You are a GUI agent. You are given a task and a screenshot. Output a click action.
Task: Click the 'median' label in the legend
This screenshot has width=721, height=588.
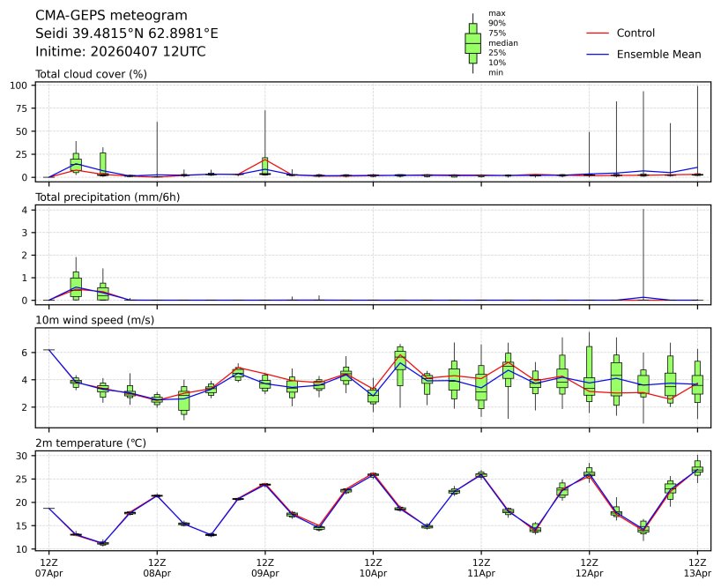502,43
